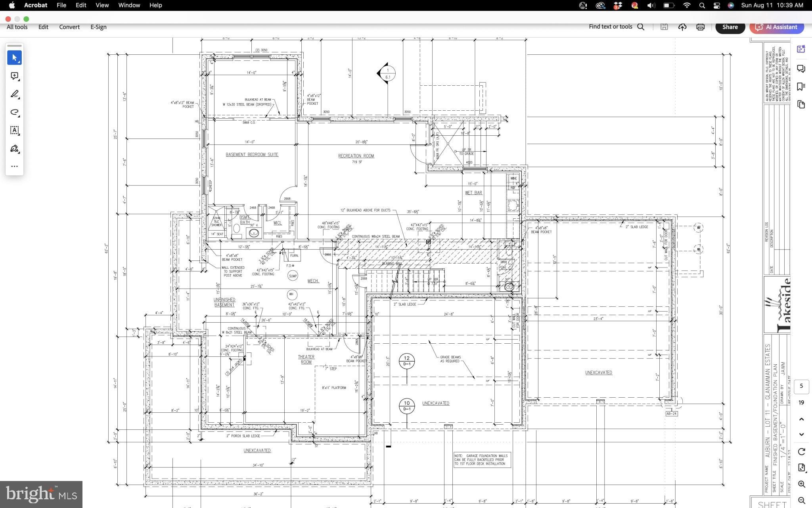Go to previous page chevron
This screenshot has width=812, height=508.
pos(801,419)
